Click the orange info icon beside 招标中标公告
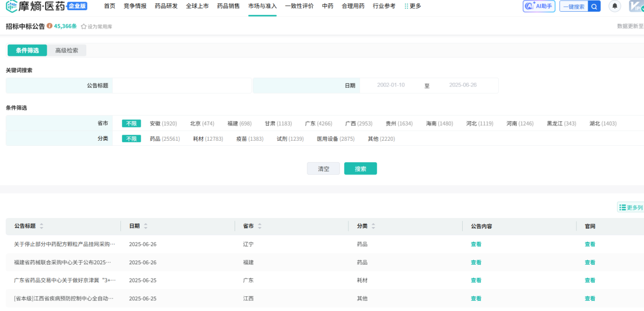This screenshot has width=644, height=311. (x=49, y=26)
